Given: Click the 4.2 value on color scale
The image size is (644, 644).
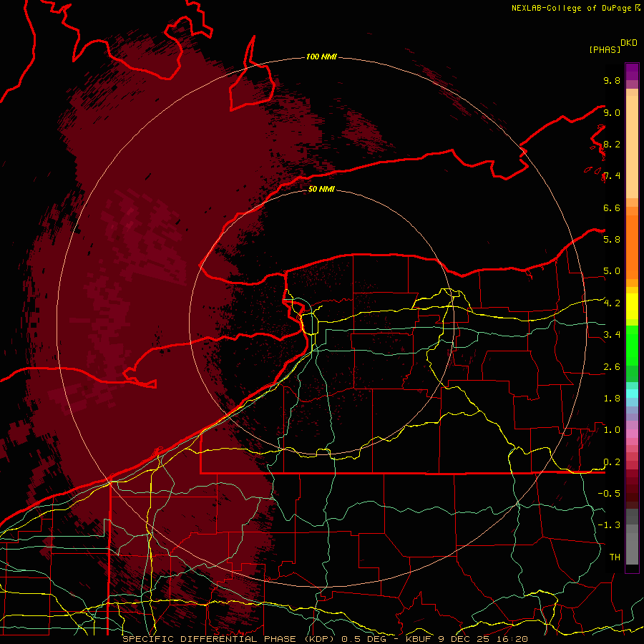Looking at the screenshot, I should [612, 303].
